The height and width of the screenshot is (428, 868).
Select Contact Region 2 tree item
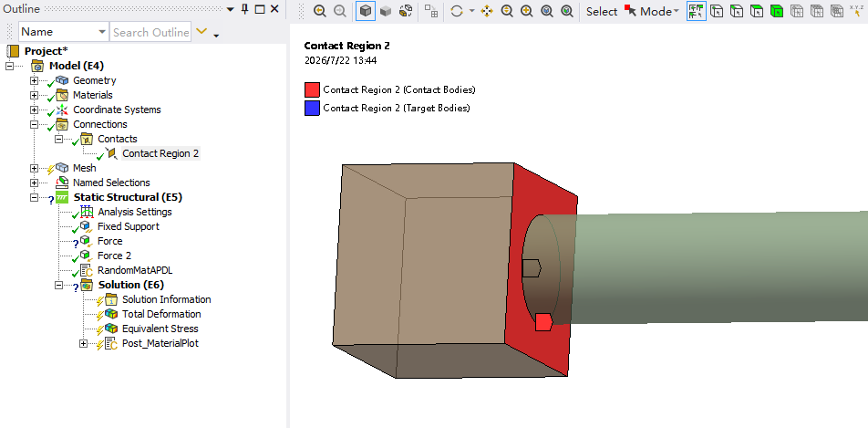pos(160,153)
